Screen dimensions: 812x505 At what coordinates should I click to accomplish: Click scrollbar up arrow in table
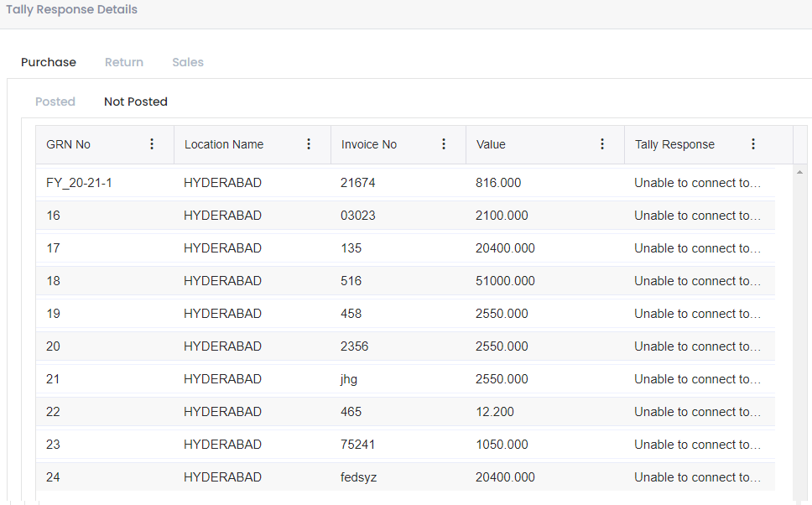[x=799, y=172]
